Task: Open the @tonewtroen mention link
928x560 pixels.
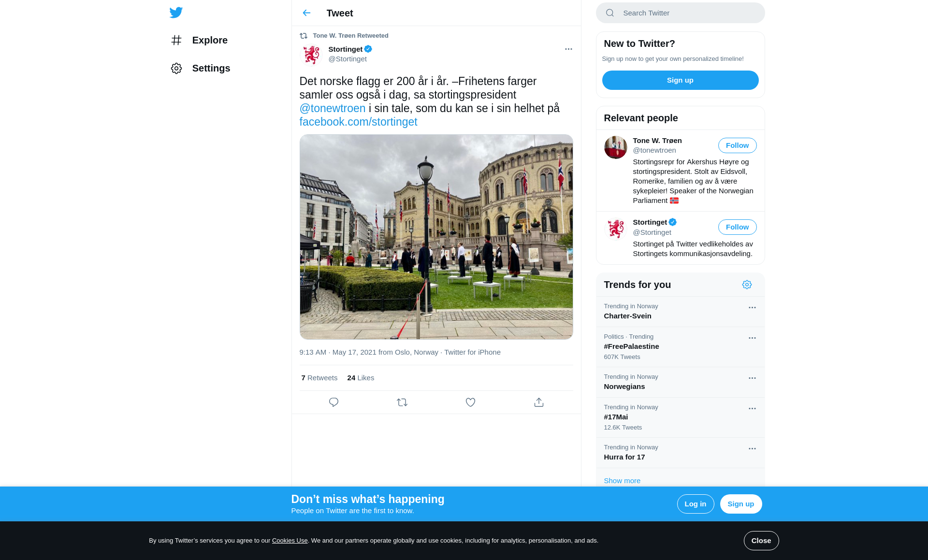Action: click(333, 108)
